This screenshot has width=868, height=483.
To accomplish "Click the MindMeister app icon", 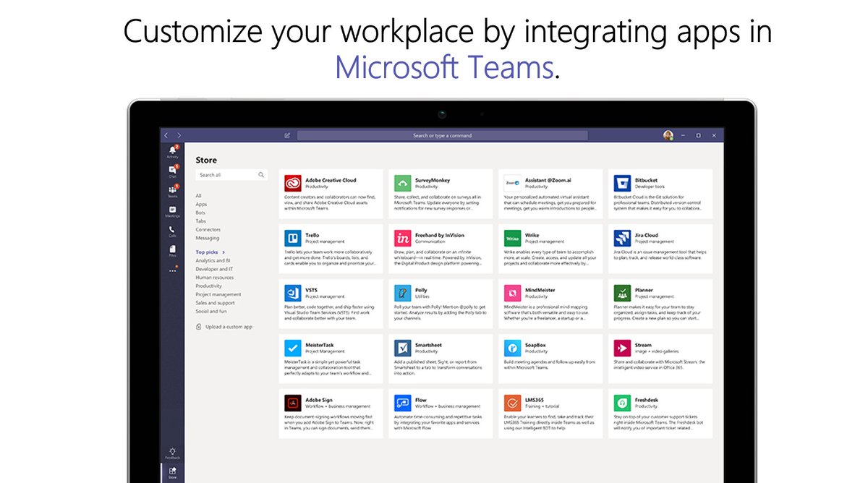I will 512,293.
